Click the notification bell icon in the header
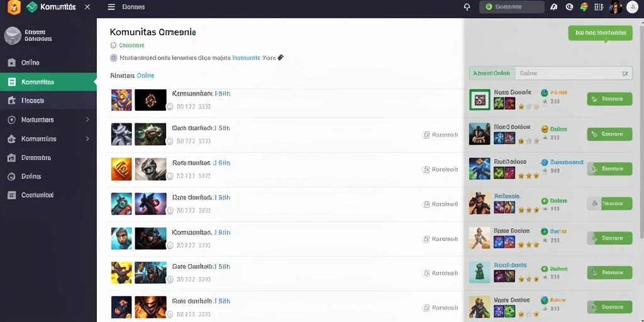Image resolution: width=644 pixels, height=322 pixels. (x=467, y=7)
